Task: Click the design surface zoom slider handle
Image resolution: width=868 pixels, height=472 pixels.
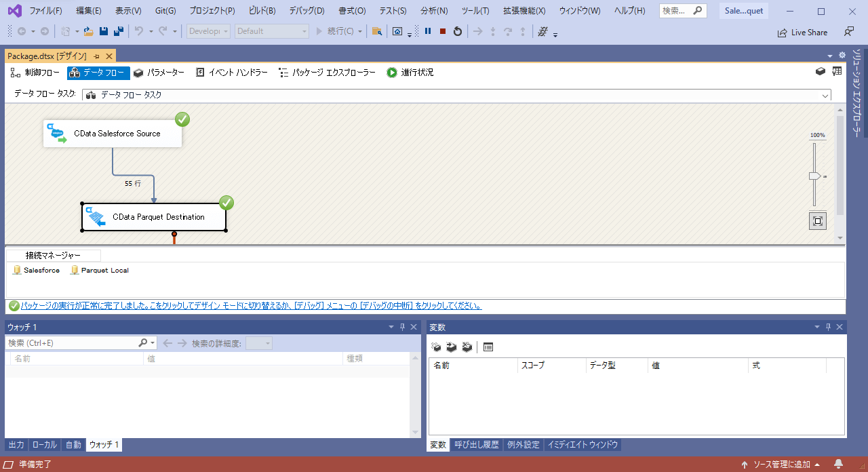Action: [x=814, y=176]
